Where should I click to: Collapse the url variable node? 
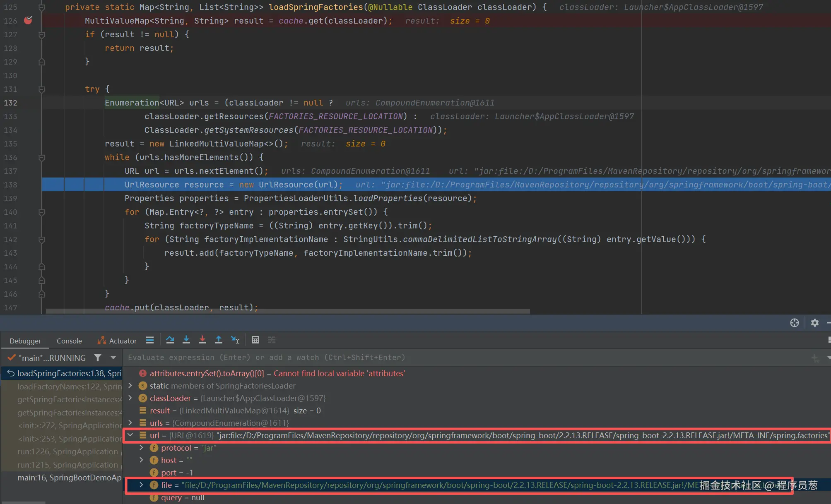pos(130,435)
